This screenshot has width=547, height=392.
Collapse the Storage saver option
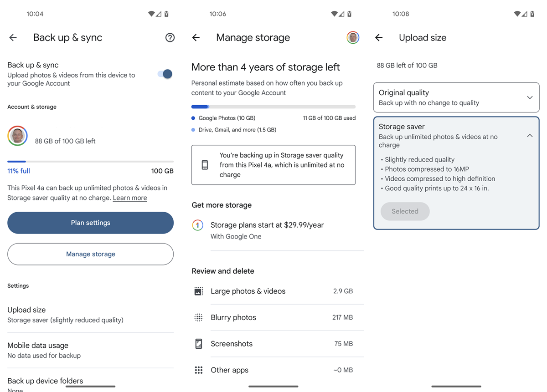click(x=529, y=135)
